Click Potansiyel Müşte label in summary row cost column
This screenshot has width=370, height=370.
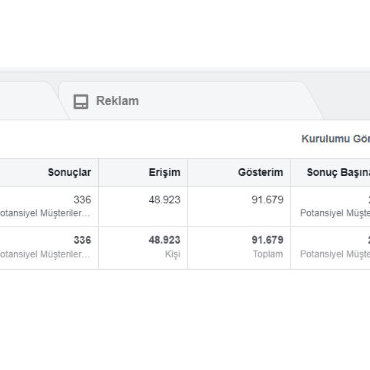click(335, 254)
